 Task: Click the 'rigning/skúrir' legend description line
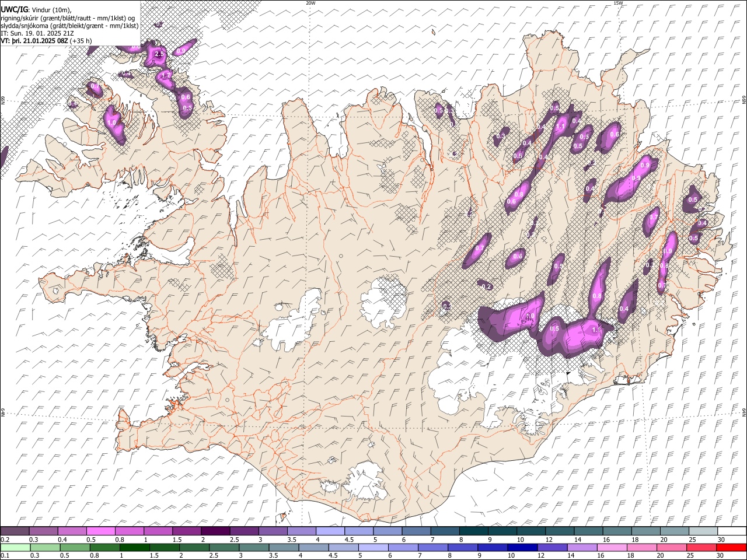[67, 18]
